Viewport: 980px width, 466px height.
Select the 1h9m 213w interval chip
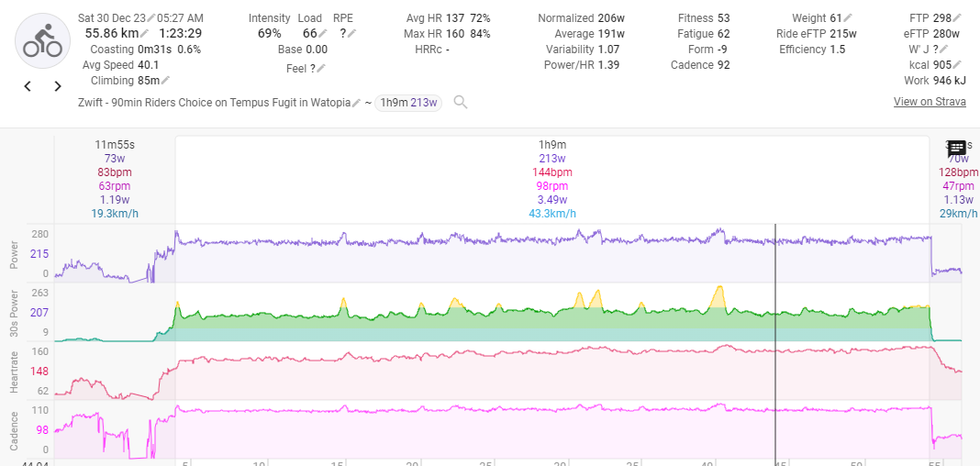click(408, 103)
